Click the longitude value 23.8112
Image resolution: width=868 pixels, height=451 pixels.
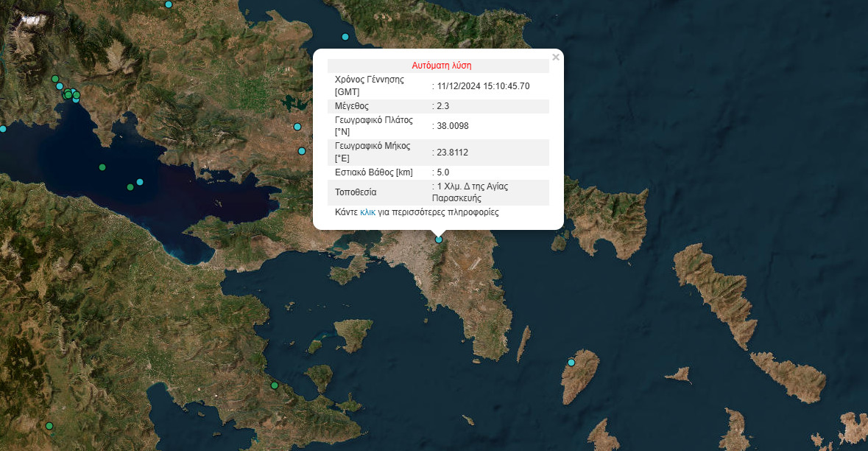[453, 153]
